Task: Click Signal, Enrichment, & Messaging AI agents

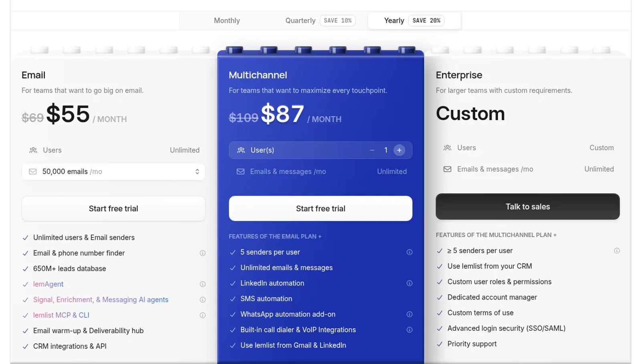Action: point(101,300)
